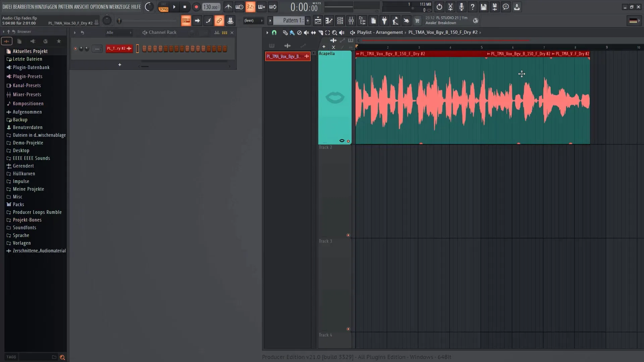This screenshot has width=644, height=362.
Task: Expand the Meine Projekte folder in browser
Action: [x=28, y=189]
